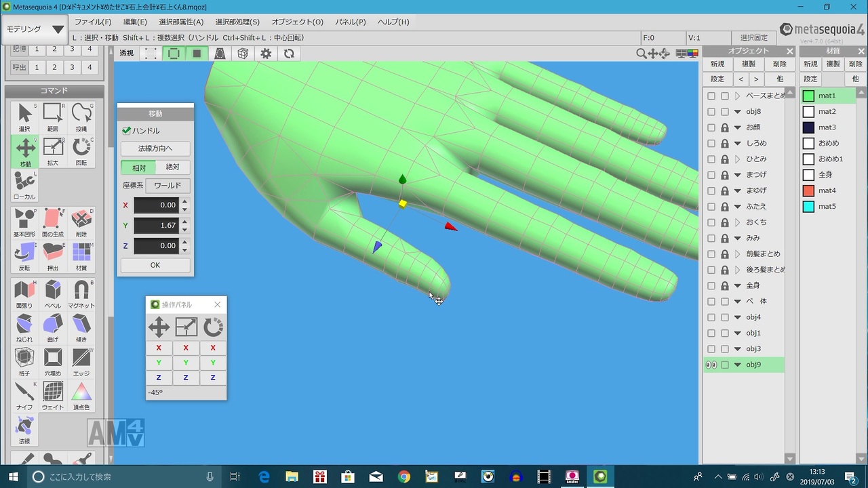The width and height of the screenshot is (868, 488).
Task: Choose the 範囲 rectangle selection tool
Action: tap(53, 117)
